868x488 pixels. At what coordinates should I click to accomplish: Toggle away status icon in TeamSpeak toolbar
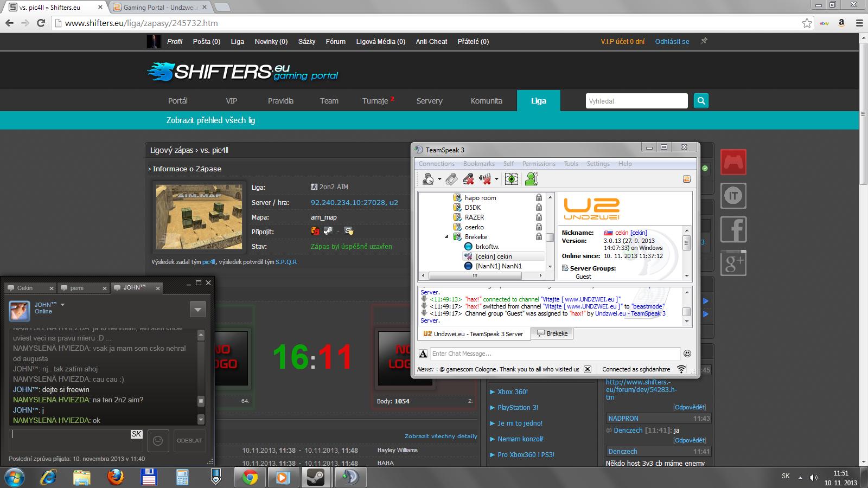(429, 179)
